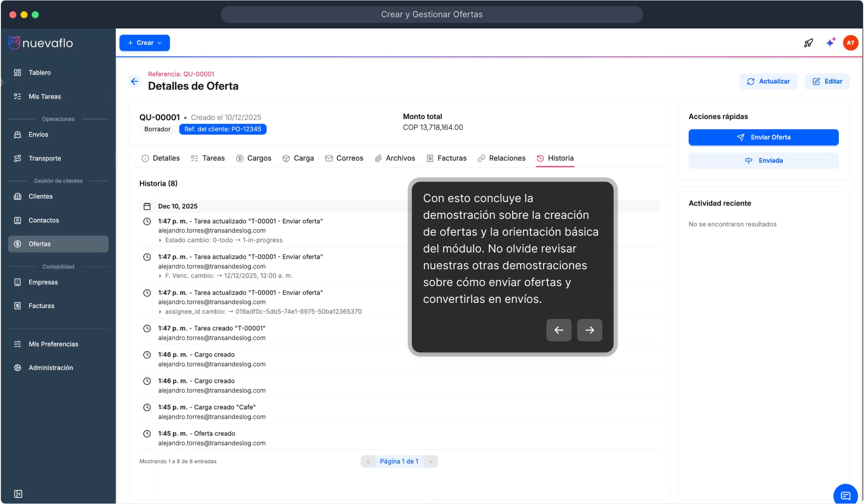The height and width of the screenshot is (504, 864).
Task: Switch to the Cargos tab
Action: (x=254, y=158)
